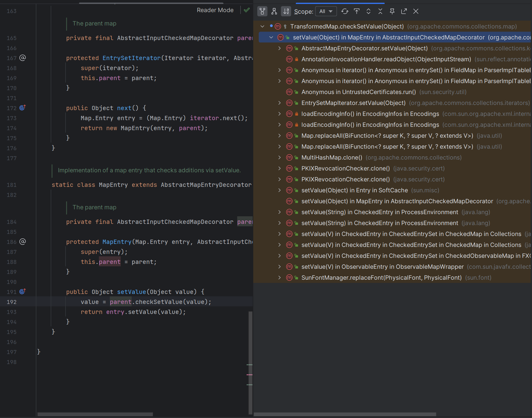
Task: Select AnnotationInvocationHandler.readObject(ObjectInputStream) row
Action: click(x=392, y=59)
